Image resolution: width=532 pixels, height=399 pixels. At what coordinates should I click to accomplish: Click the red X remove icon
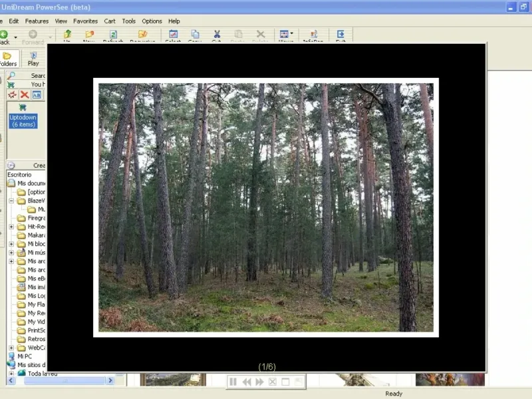(x=25, y=94)
